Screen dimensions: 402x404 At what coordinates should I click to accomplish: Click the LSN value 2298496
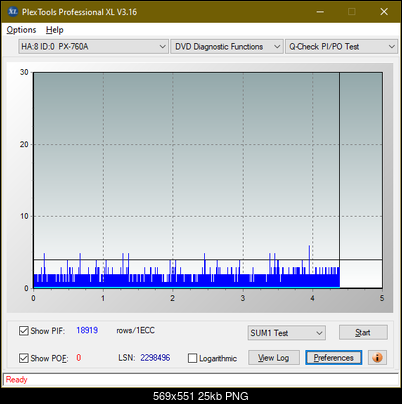point(155,358)
